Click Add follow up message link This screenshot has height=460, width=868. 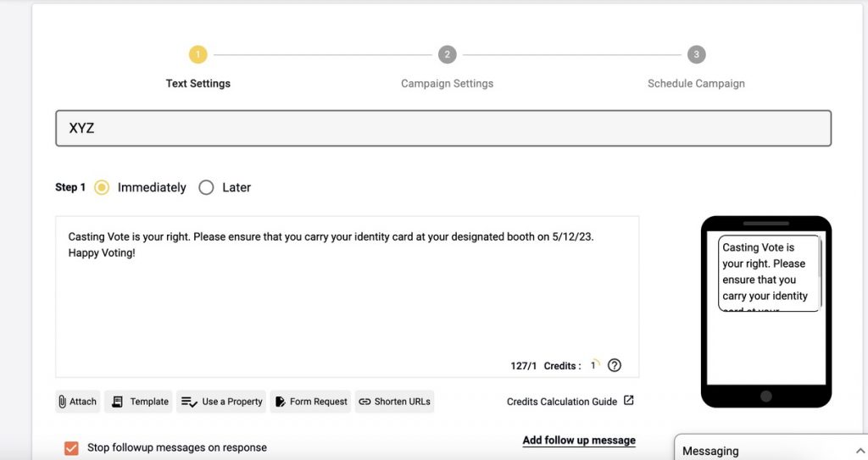pos(579,441)
